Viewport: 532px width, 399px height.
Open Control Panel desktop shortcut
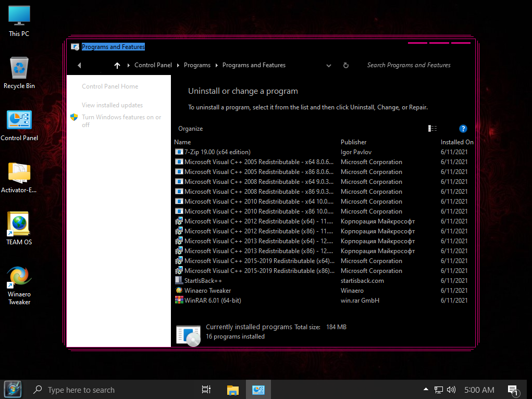click(19, 126)
